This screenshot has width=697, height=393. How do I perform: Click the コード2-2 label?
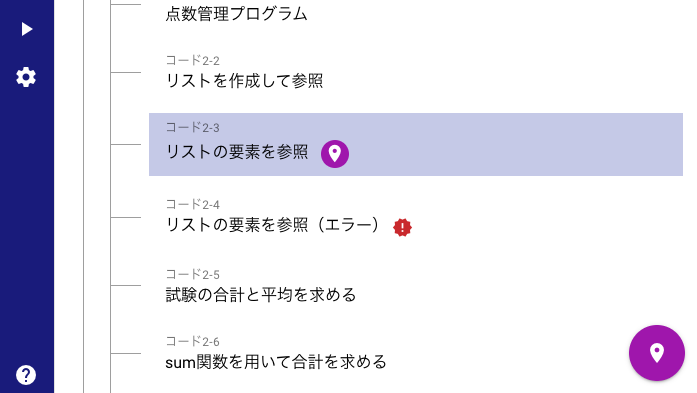192,60
